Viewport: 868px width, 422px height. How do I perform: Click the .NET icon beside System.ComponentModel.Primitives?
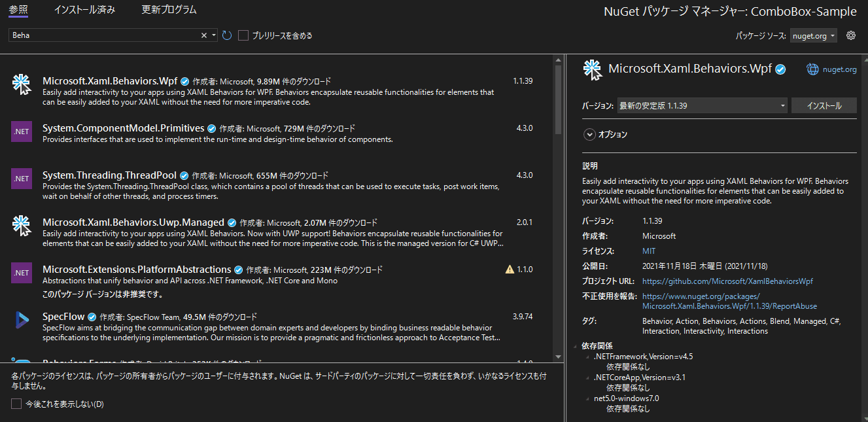pyautogui.click(x=21, y=132)
